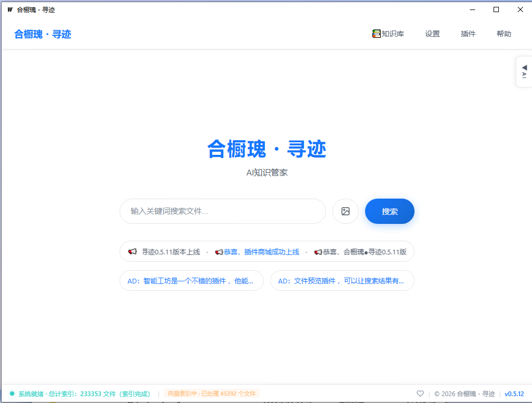532x403 pixels.
Task: Open the 智能工坊 plugin ad
Action: click(x=192, y=281)
